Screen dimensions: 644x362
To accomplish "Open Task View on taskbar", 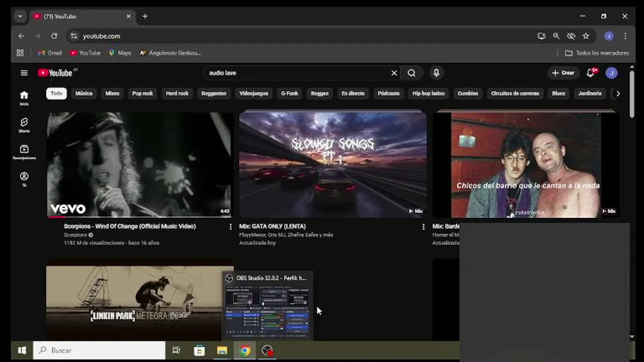I will tap(176, 350).
